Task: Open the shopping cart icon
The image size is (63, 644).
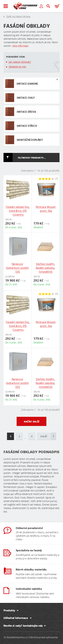Action: point(57,6)
